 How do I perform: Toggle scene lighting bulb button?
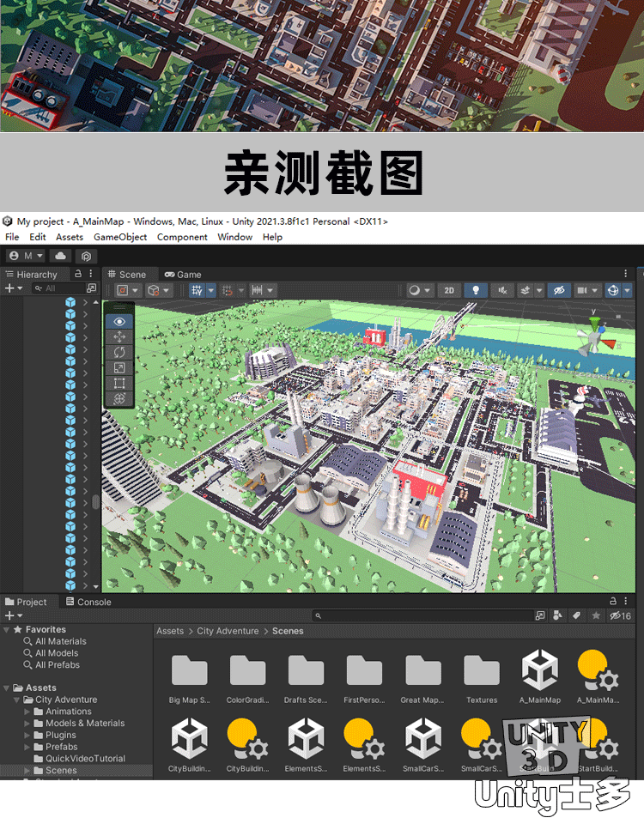[476, 290]
